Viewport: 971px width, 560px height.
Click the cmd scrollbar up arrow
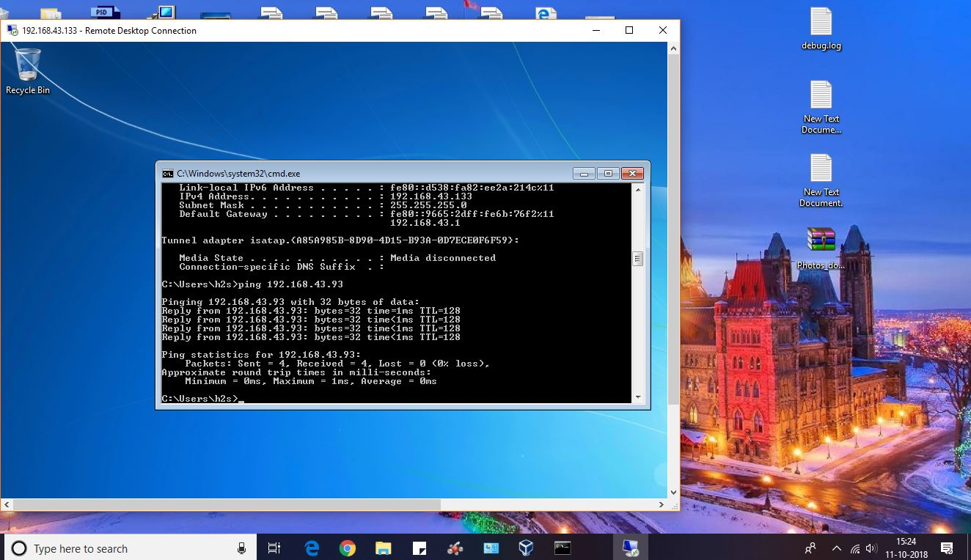[638, 189]
